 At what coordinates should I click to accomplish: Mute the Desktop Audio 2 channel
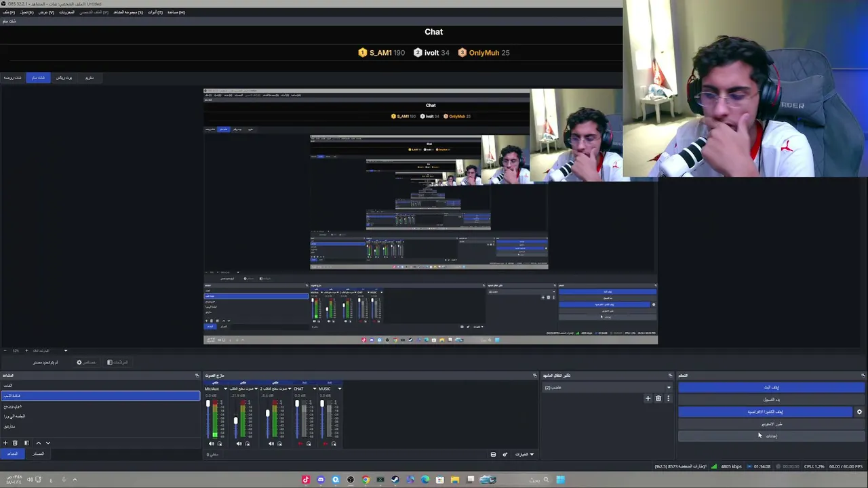[271, 444]
